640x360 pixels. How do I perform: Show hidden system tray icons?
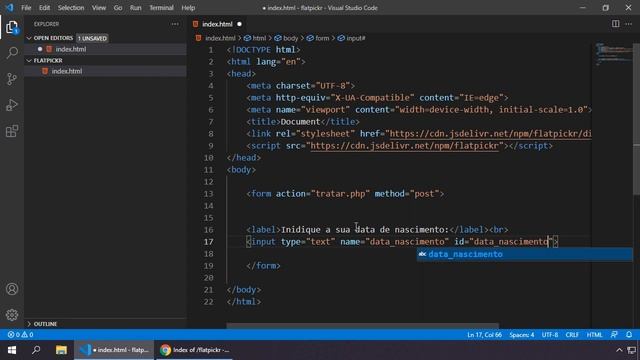coord(619,350)
